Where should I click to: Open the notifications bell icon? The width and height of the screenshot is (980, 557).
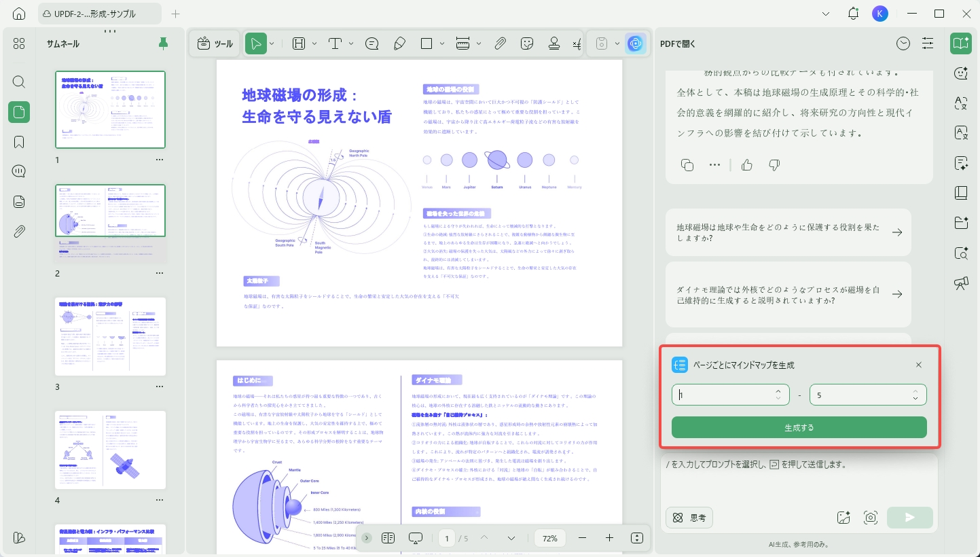tap(854, 14)
